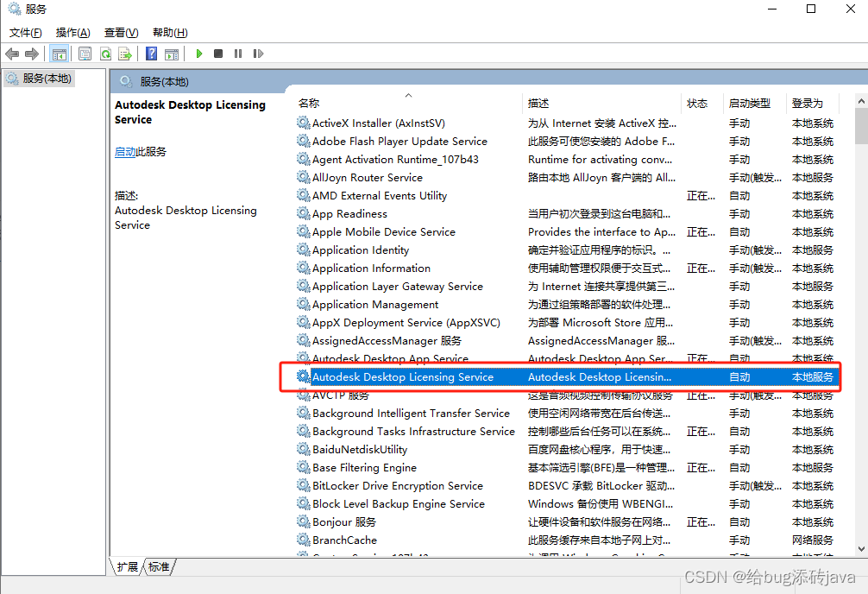Select the BaiduNetdiskUtility service

(x=568, y=449)
